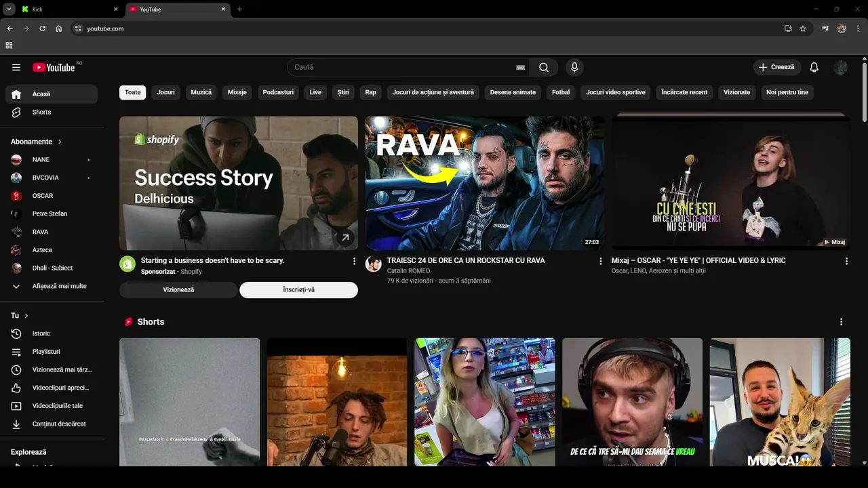The height and width of the screenshot is (488, 868).
Task: Expand the Tu section chevron
Action: [26, 316]
